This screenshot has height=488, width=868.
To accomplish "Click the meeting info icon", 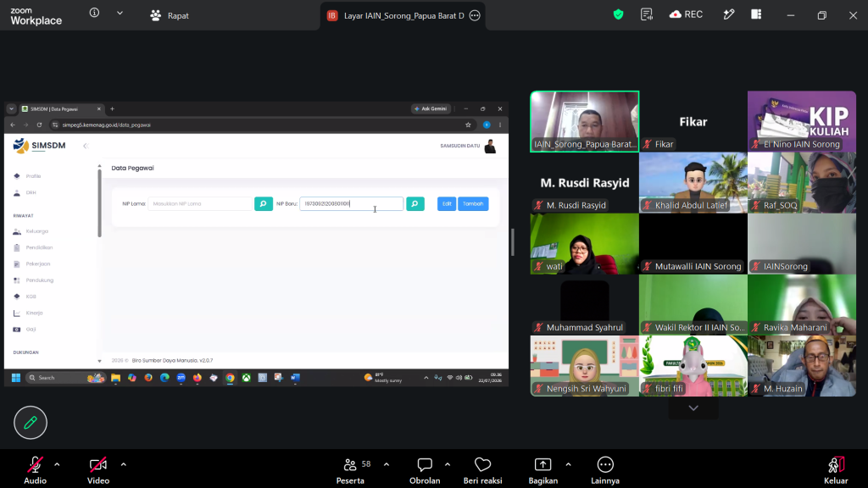I will tap(95, 13).
